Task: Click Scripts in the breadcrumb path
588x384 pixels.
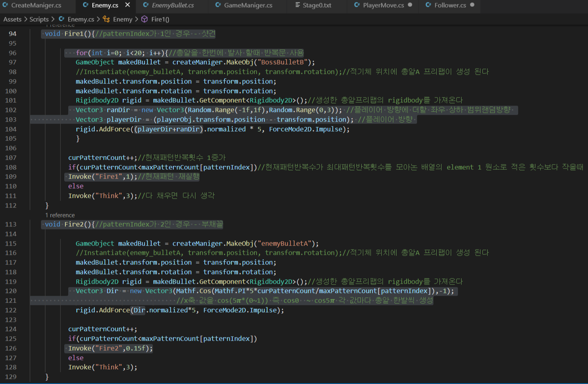Action: tap(39, 19)
